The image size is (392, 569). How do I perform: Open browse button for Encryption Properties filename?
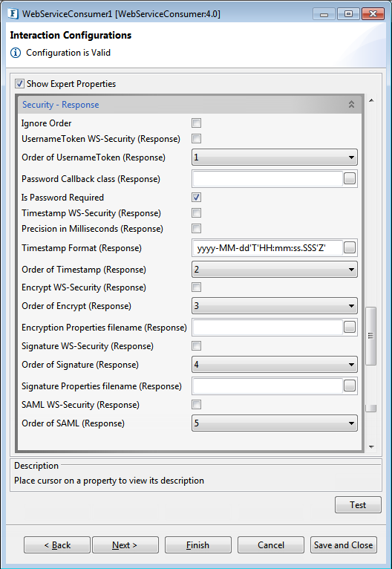click(350, 328)
